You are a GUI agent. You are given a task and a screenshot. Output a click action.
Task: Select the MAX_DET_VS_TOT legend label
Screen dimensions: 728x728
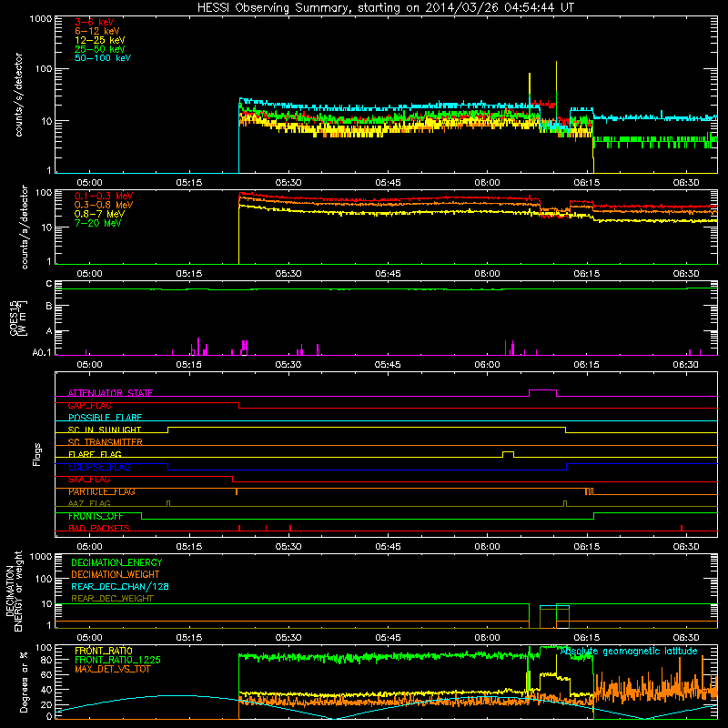pyautogui.click(x=112, y=669)
